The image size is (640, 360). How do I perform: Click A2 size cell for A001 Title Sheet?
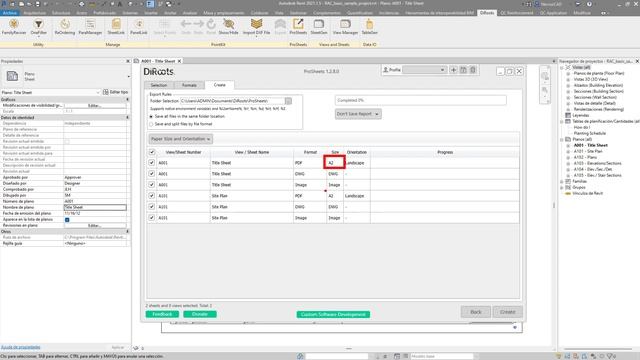pyautogui.click(x=335, y=162)
